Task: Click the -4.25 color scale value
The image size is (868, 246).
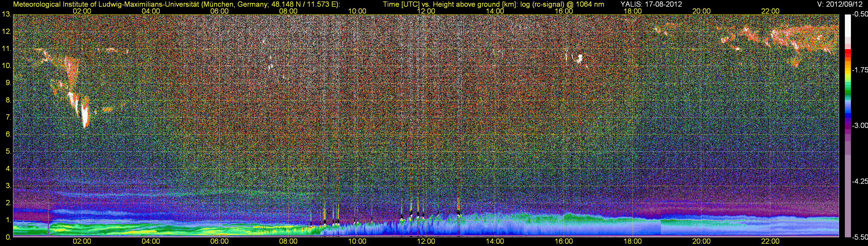Action: coord(860,182)
